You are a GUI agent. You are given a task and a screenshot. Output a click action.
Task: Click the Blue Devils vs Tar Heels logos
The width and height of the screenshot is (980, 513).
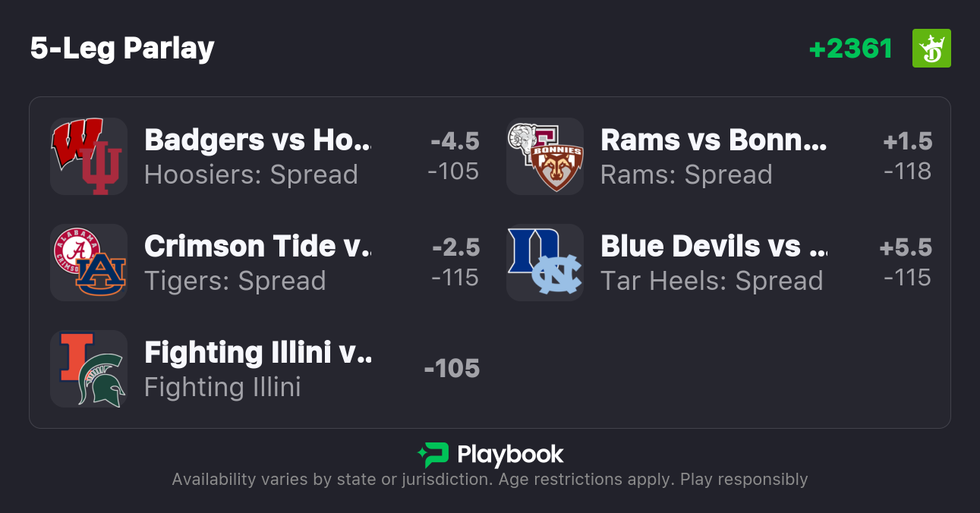(545, 263)
